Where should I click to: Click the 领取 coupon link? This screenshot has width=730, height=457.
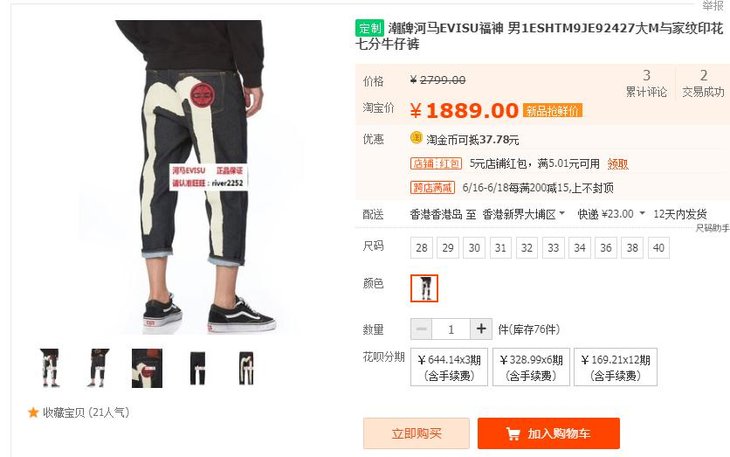click(x=618, y=164)
